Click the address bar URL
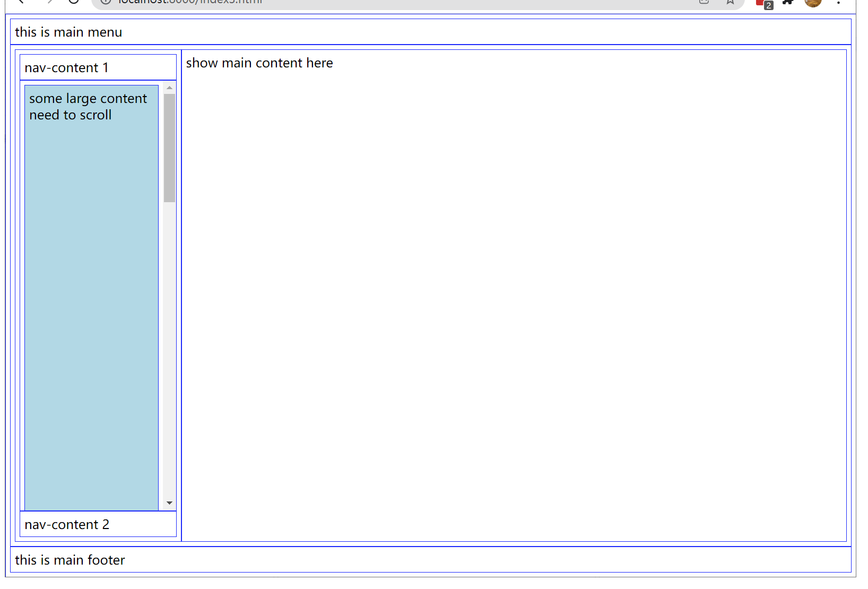 tap(190, 2)
